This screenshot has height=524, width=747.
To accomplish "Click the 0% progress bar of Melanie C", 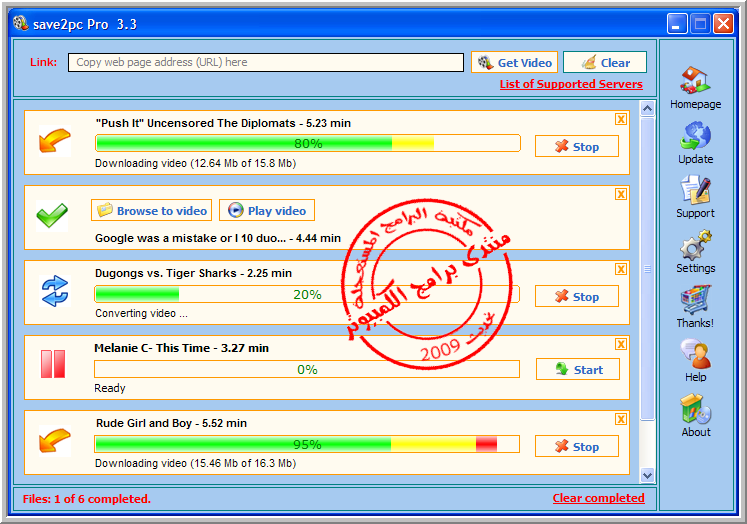I will tap(307, 369).
